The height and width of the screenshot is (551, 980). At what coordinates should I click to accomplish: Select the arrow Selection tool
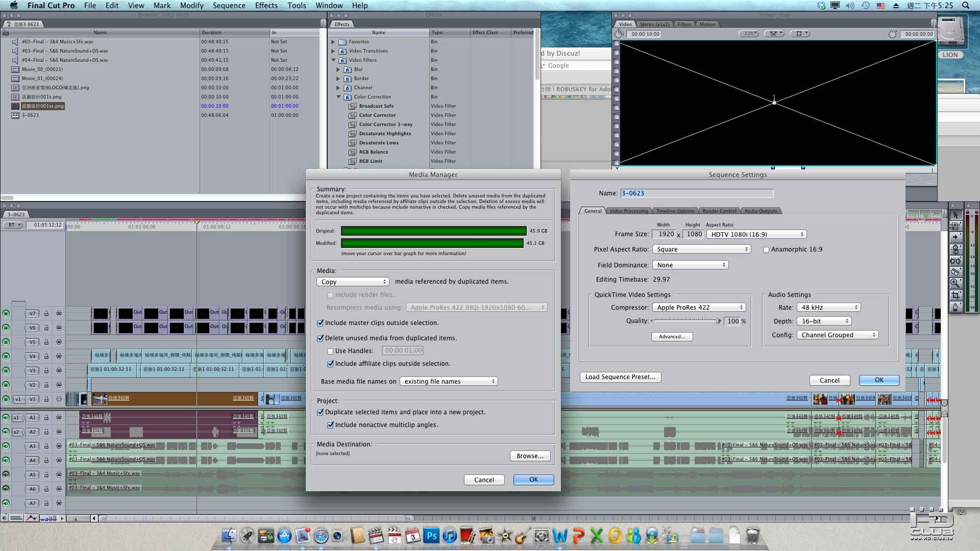click(x=955, y=215)
